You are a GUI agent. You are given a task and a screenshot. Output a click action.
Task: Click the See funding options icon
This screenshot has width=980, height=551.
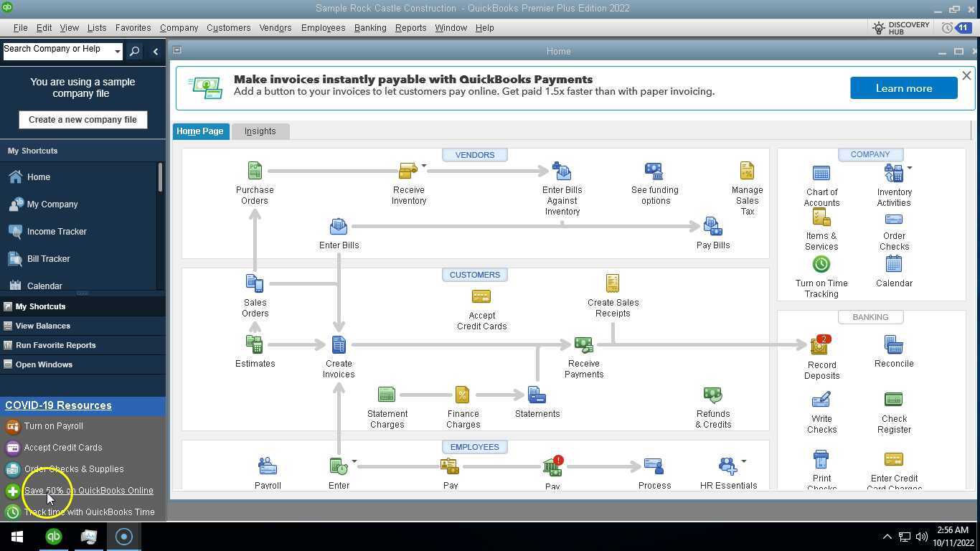click(x=654, y=171)
